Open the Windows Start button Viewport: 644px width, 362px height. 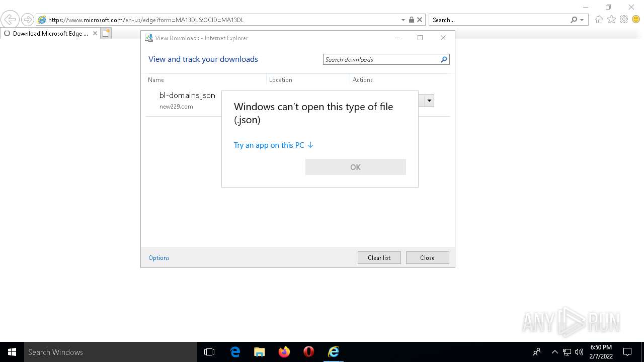(12, 352)
